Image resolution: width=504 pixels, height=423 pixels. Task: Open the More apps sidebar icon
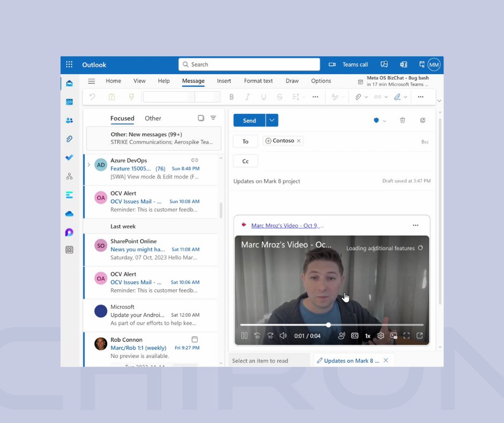[69, 250]
